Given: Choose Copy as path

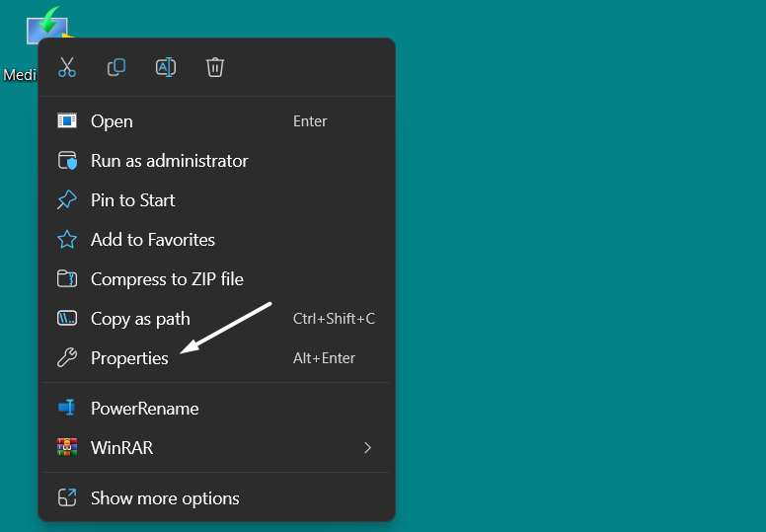Looking at the screenshot, I should tap(140, 319).
